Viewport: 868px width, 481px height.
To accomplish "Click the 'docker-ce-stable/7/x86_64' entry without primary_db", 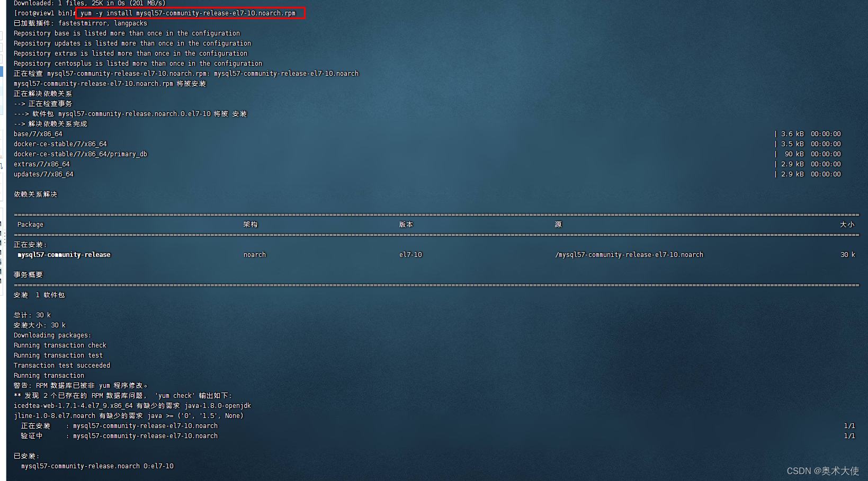I will click(x=60, y=144).
